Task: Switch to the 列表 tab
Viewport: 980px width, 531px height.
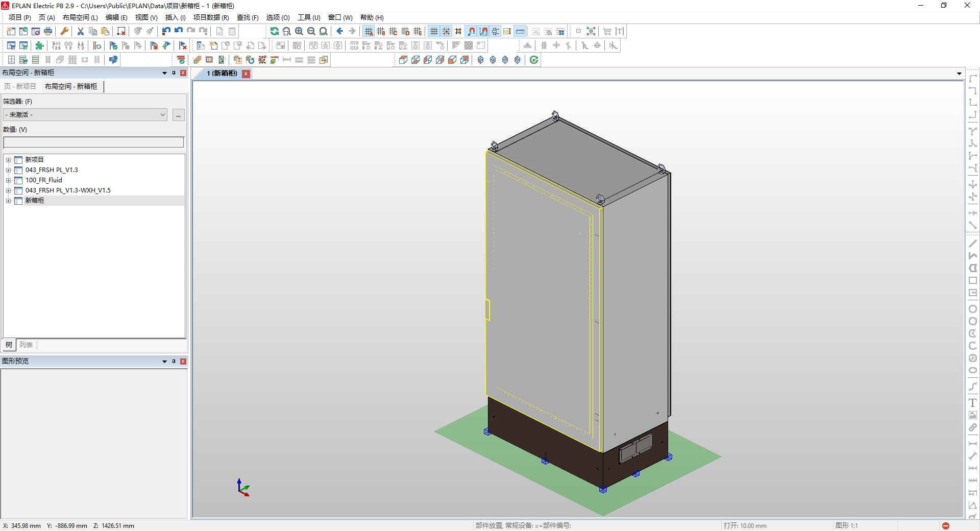Action: pos(26,345)
